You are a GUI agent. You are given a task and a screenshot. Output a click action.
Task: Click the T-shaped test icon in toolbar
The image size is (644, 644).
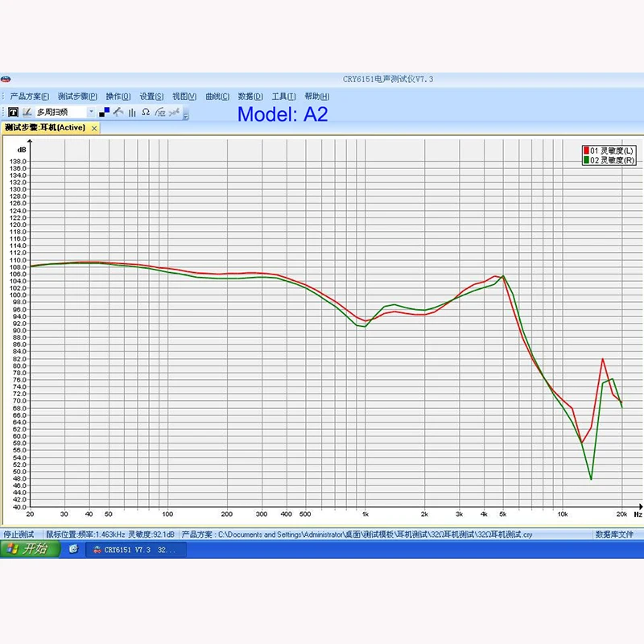point(13,112)
